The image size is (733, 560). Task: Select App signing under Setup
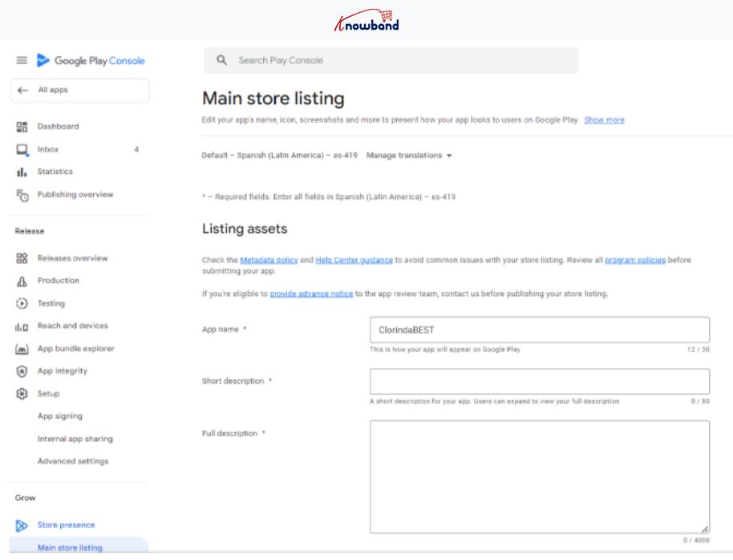tap(60, 416)
